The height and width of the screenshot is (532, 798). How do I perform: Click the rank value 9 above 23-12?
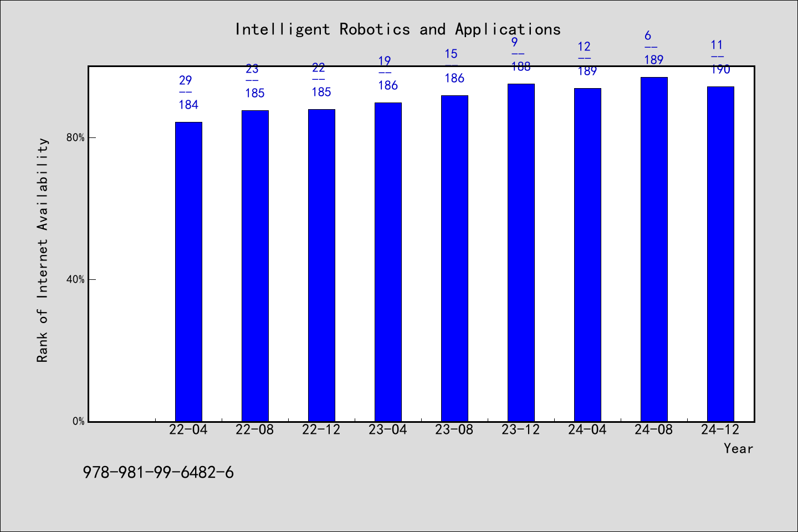(x=514, y=42)
